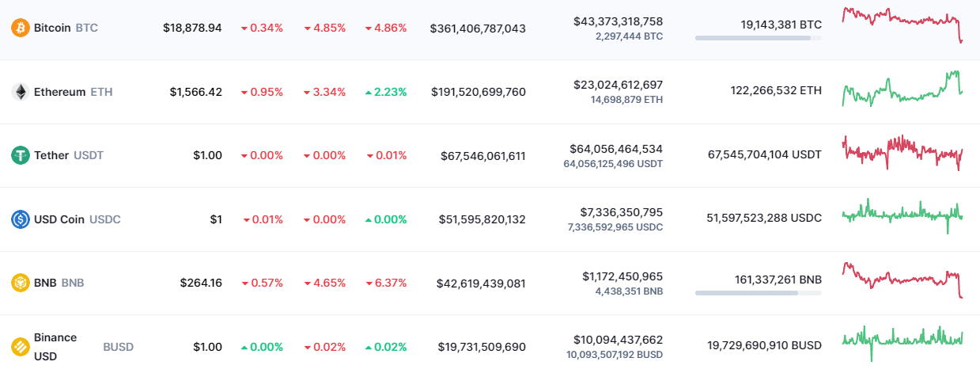Click BNB price $264.16
The image size is (980, 373).
[x=201, y=283]
